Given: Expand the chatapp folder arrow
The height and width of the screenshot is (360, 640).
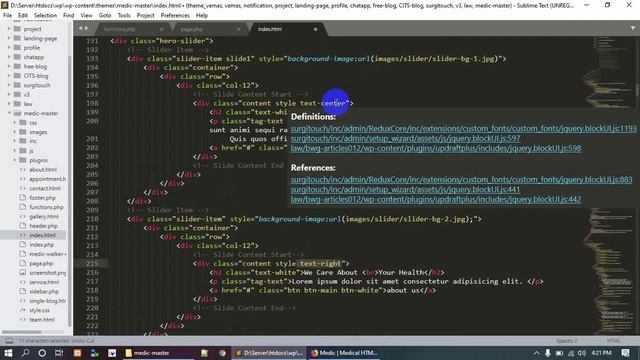Looking at the screenshot, I should click(x=9, y=57).
